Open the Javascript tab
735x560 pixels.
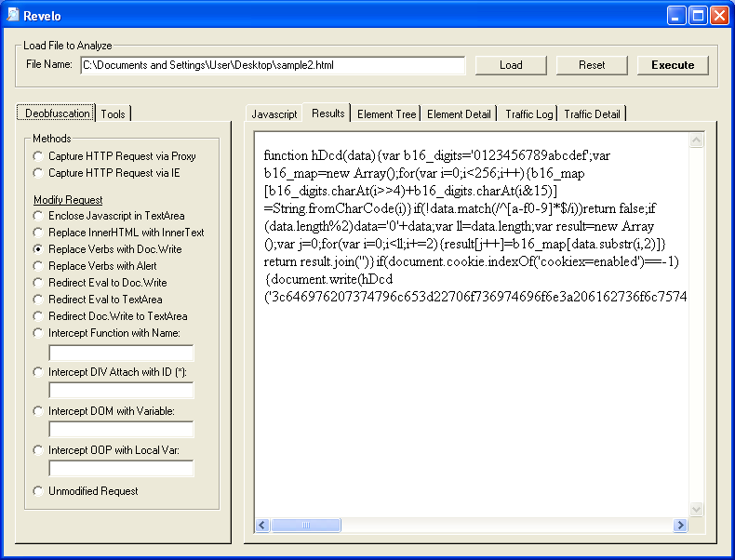click(274, 114)
